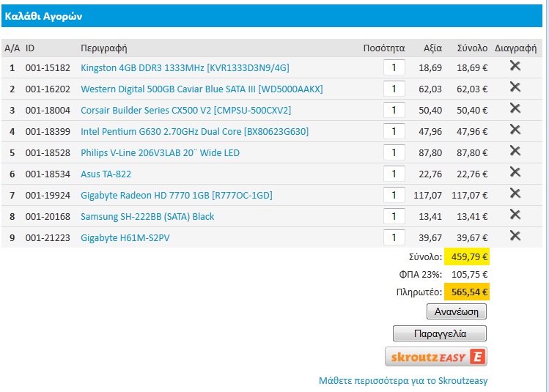Click the Περιγραφή column header
The height and width of the screenshot is (392, 549).
click(103, 48)
